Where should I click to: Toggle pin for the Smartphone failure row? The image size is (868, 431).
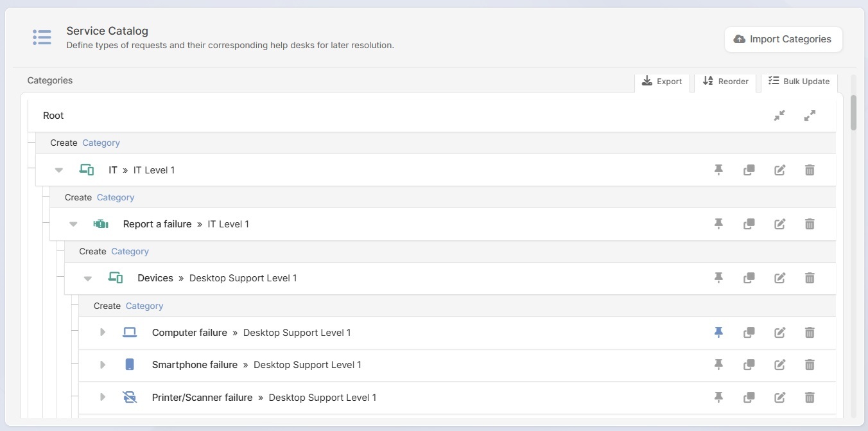click(718, 365)
